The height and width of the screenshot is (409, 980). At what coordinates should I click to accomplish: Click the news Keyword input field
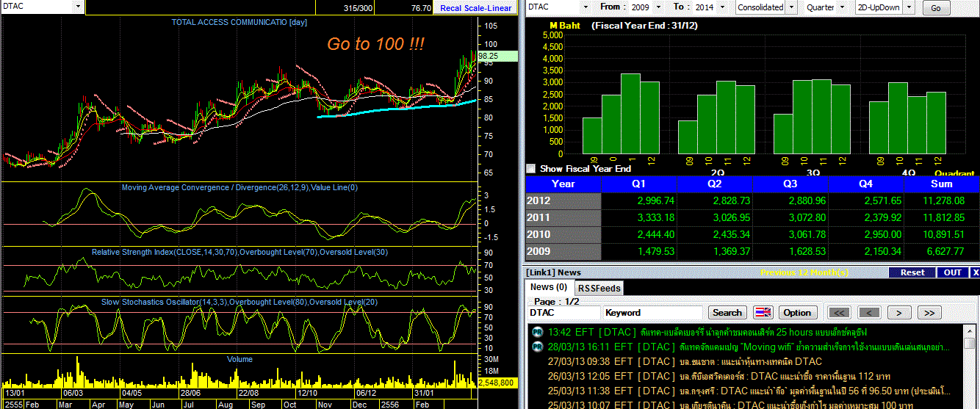(x=652, y=313)
